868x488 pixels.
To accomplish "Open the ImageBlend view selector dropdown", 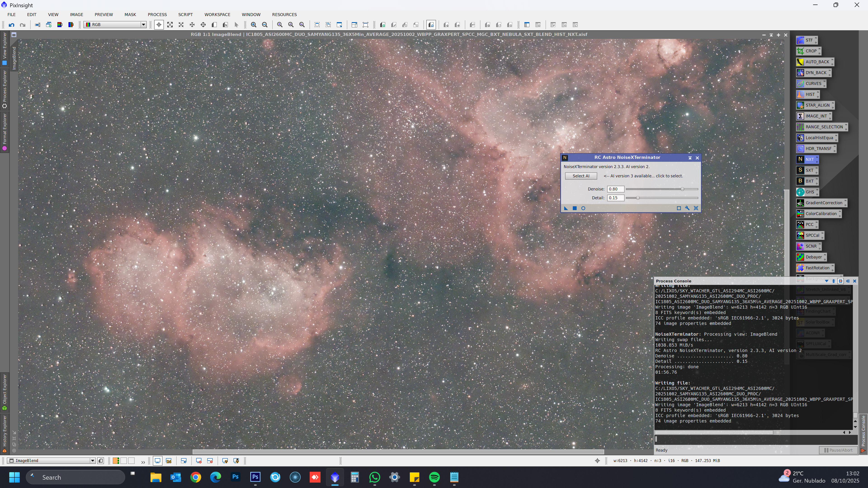I will tap(92, 461).
